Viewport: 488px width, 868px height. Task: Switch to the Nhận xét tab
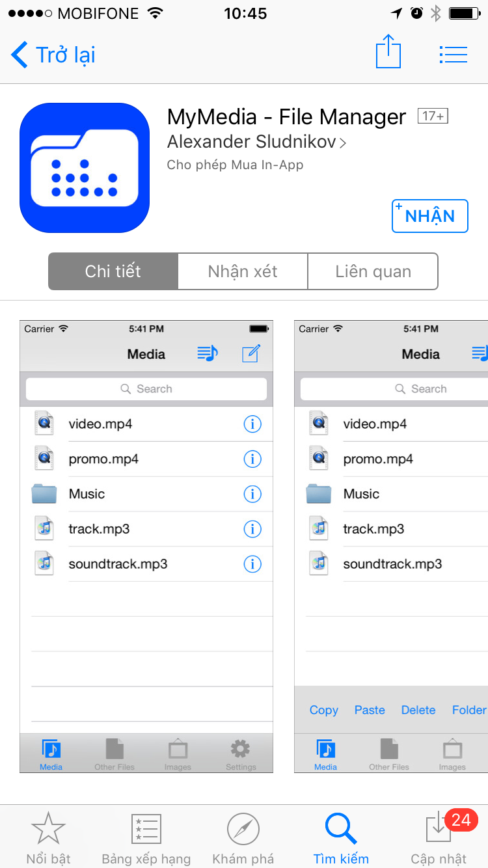click(243, 271)
